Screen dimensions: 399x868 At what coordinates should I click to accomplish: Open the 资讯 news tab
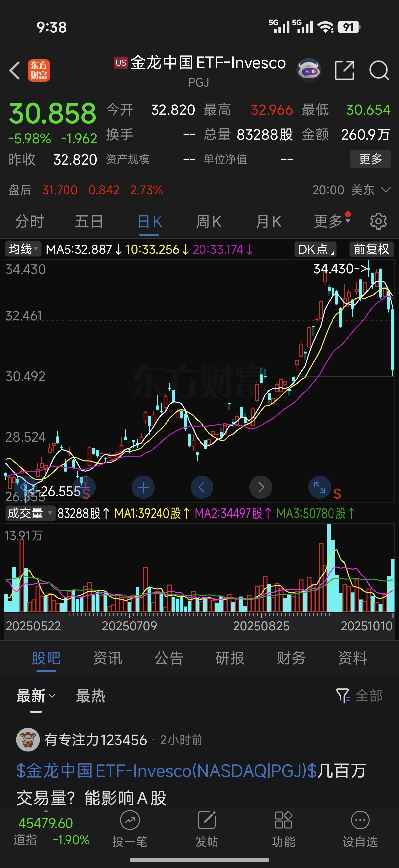[x=107, y=658]
